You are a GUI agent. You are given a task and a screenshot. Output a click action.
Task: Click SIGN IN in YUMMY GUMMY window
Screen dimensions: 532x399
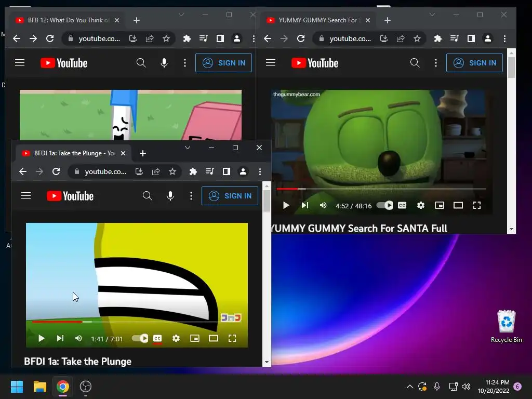(x=474, y=63)
